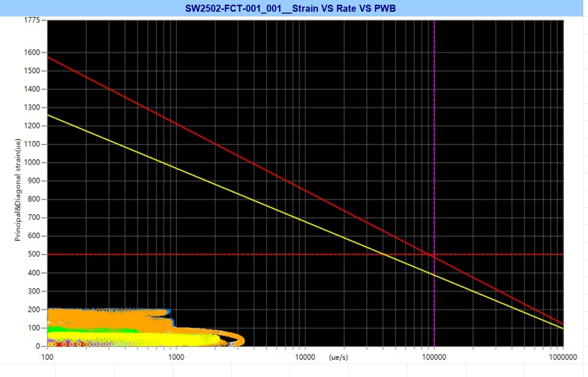Click the y-axis value 1600
The height and width of the screenshot is (377, 588).
click(x=32, y=53)
